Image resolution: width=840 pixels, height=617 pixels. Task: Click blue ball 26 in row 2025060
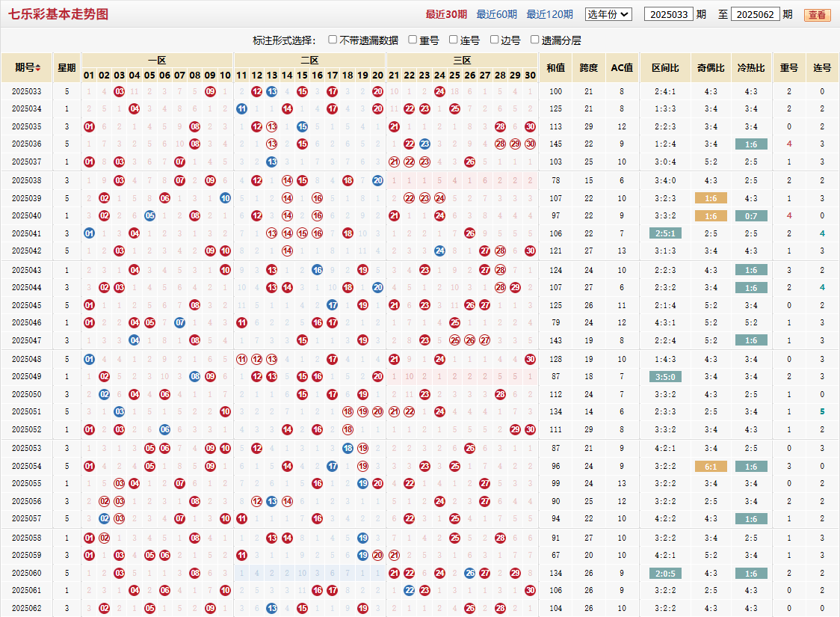(470, 573)
